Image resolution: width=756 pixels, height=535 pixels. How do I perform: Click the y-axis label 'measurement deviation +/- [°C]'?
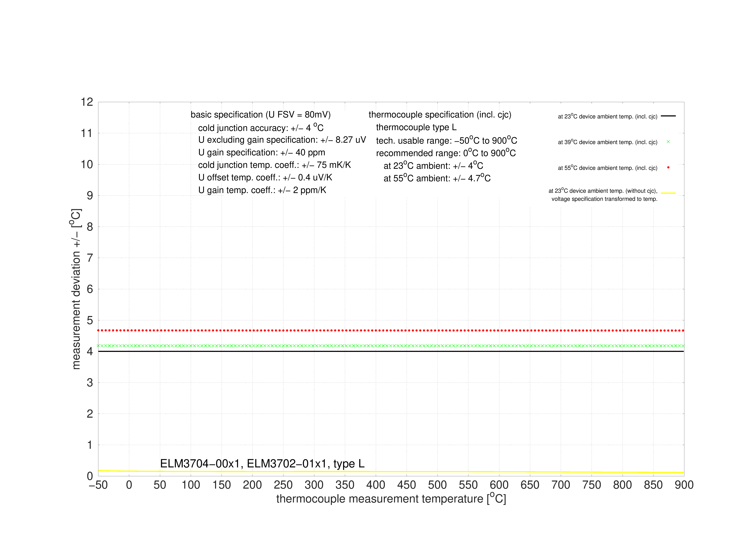point(76,289)
